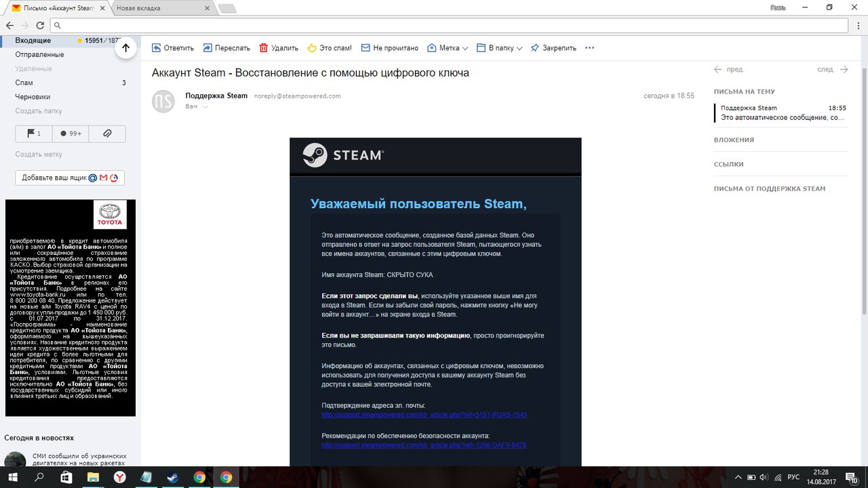Image resolution: width=868 pixels, height=488 pixels.
Task: Click the ПИСЬМА НА ТЕМУ heading
Action: click(745, 91)
